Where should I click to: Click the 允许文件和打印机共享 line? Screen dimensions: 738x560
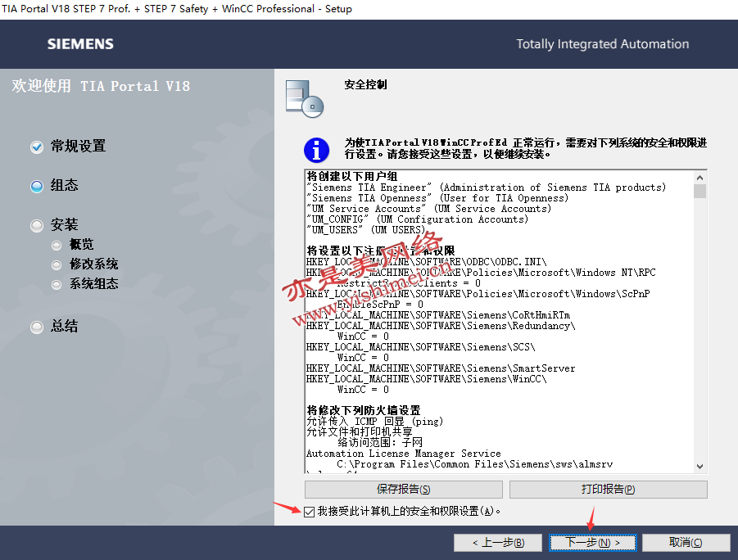coord(360,431)
